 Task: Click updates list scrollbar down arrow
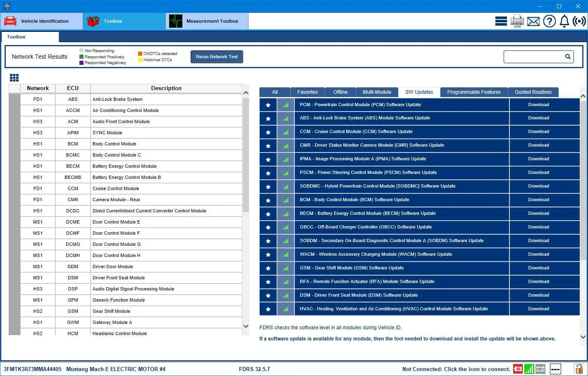(583, 337)
